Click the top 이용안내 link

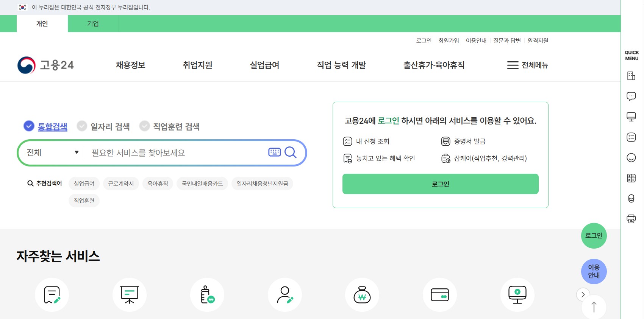click(x=476, y=40)
